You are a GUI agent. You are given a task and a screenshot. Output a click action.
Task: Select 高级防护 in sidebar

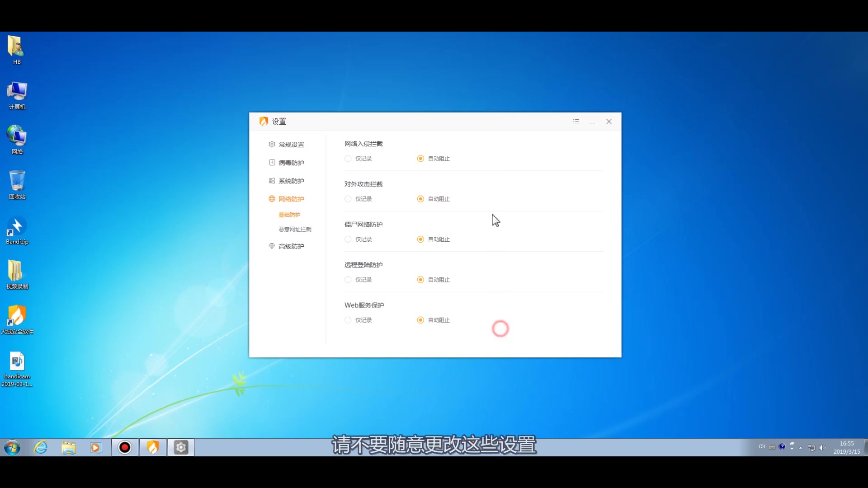pyautogui.click(x=292, y=246)
